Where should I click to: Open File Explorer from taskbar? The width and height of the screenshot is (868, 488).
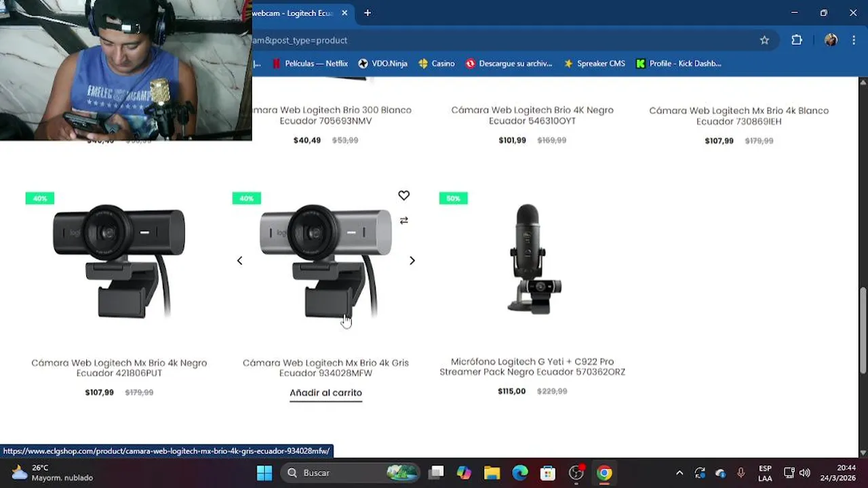(x=492, y=473)
